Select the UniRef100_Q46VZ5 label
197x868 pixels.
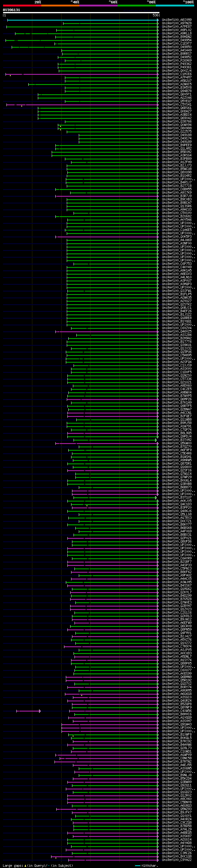pos(176,332)
